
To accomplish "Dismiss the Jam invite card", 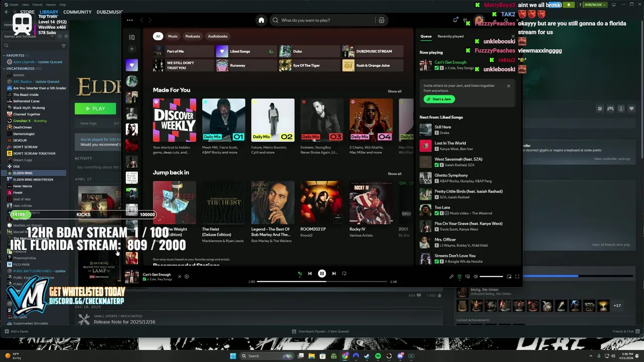I will click(x=508, y=86).
